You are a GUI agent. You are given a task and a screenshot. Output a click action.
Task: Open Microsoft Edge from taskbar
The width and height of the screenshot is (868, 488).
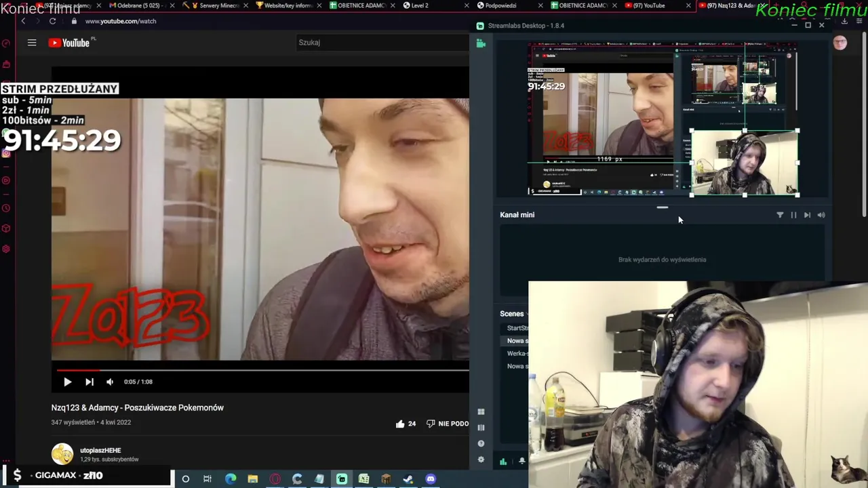click(231, 479)
